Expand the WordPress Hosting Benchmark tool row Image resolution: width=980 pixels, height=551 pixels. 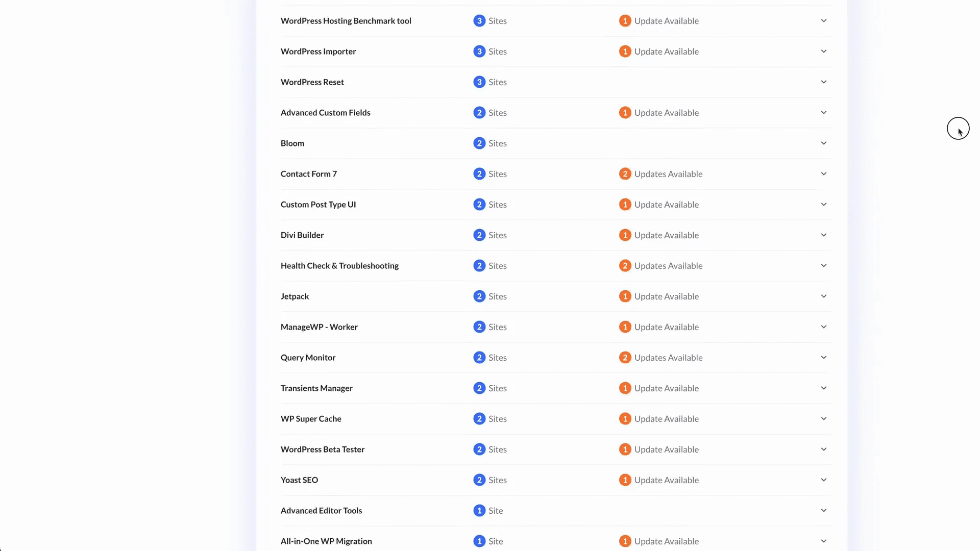(x=823, y=20)
